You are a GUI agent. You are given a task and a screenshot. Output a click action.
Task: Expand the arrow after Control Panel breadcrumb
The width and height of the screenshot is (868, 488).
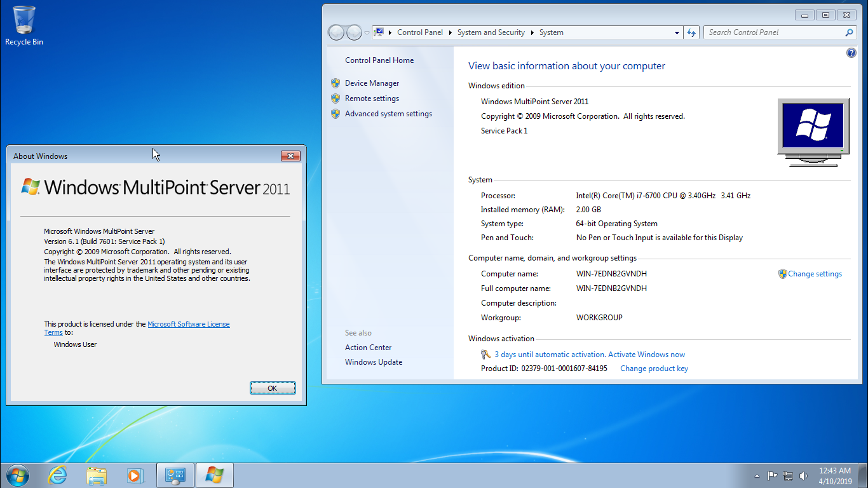pyautogui.click(x=450, y=32)
